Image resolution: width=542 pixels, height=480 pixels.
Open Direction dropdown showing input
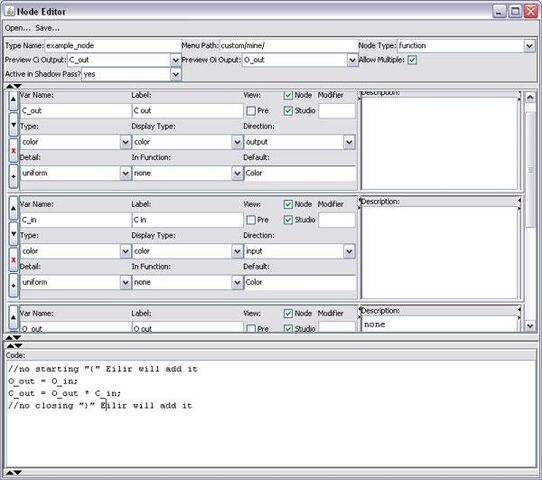point(349,251)
